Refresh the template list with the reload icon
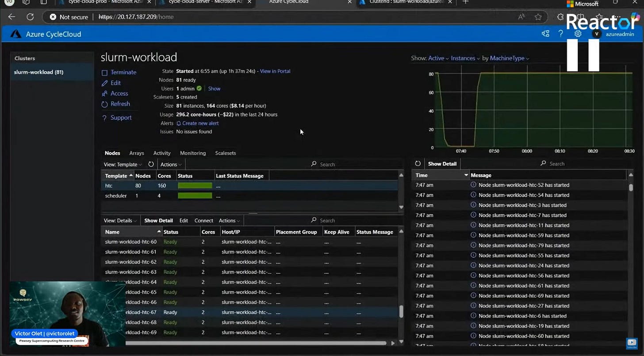 [151, 164]
